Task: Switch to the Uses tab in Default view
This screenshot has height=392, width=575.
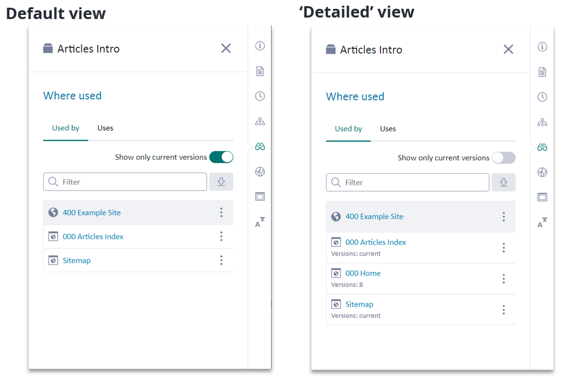Action: [x=105, y=128]
